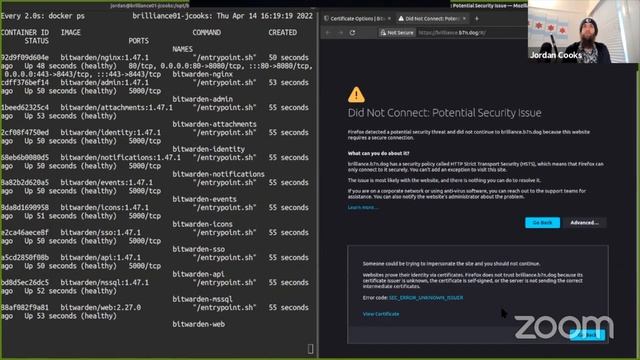Click the bitwarden-attachments container name

(214, 124)
